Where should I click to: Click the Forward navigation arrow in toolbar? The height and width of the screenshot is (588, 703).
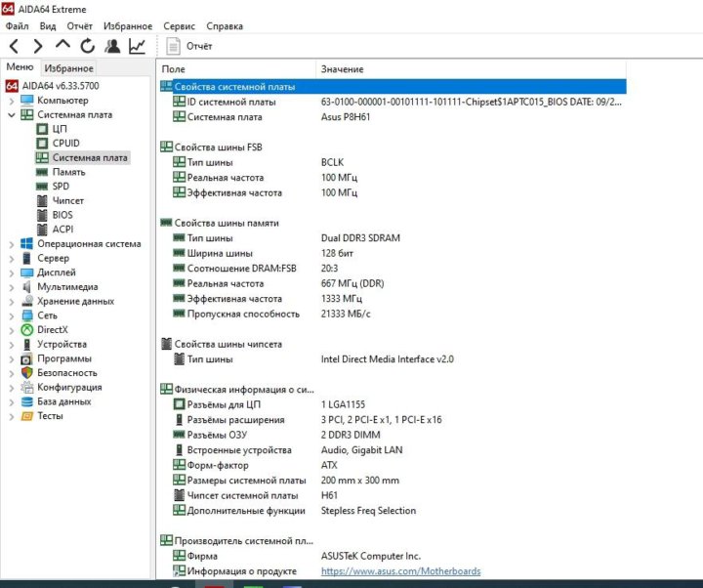(38, 46)
